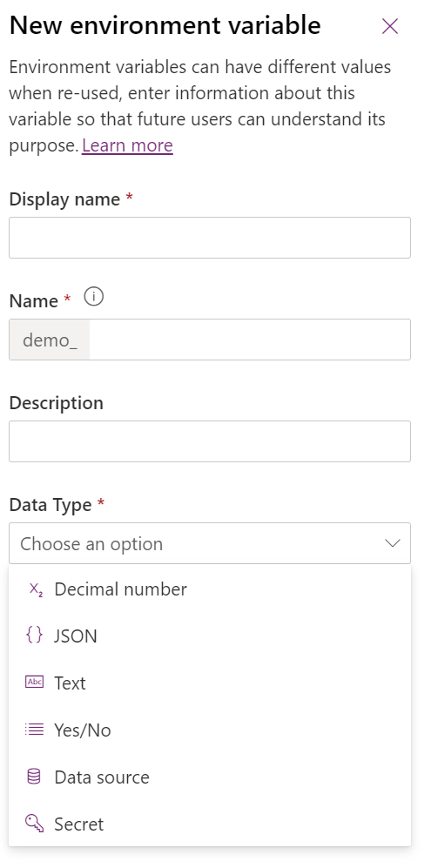The image size is (431, 868).
Task: Collapse the Data Type dropdown chevron
Action: pyautogui.click(x=392, y=543)
